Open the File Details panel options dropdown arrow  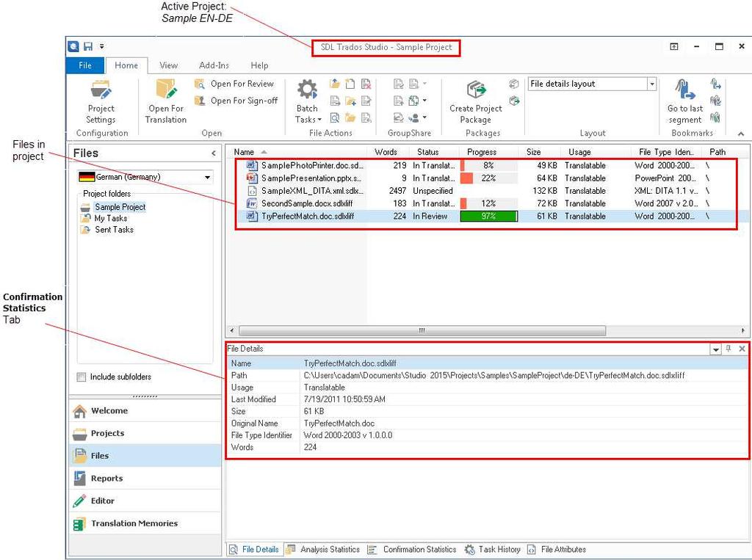(715, 349)
